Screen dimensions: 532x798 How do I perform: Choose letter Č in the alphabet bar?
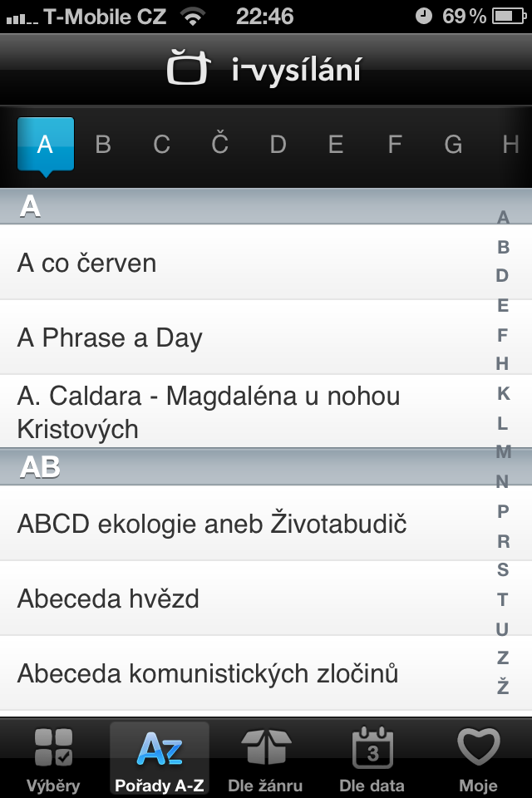pos(219,145)
